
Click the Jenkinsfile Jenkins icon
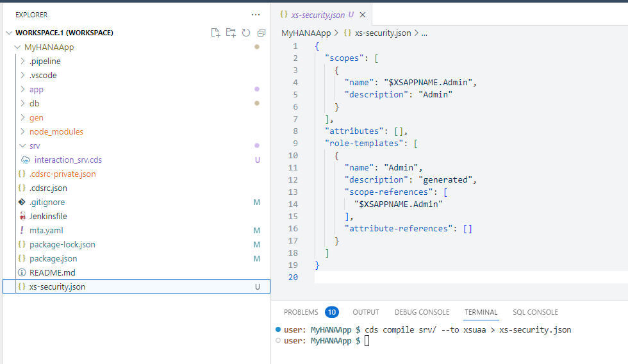(22, 216)
